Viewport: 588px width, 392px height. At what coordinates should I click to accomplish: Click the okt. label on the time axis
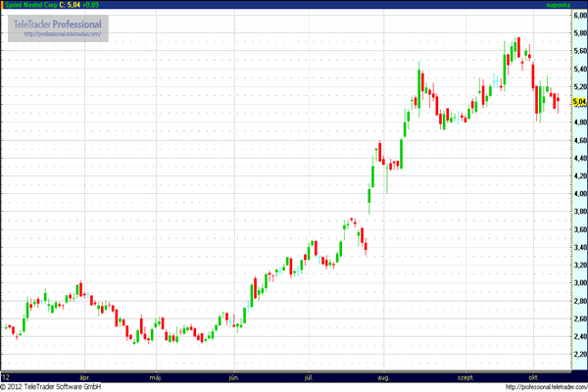tap(533, 375)
